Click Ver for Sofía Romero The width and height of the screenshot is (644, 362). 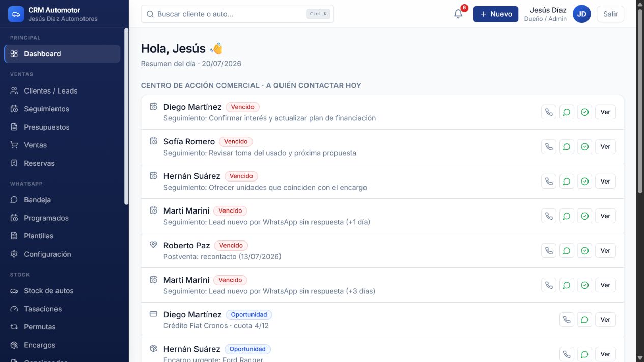pos(605,147)
